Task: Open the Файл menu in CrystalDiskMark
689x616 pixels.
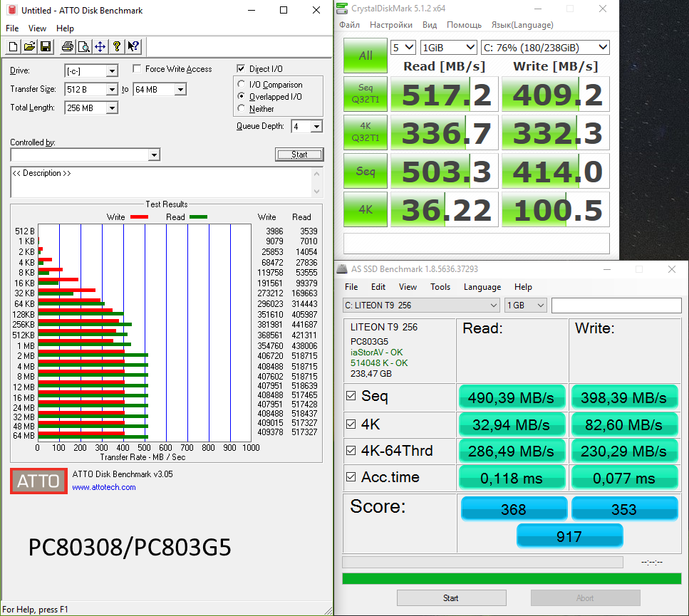Action: (349, 25)
